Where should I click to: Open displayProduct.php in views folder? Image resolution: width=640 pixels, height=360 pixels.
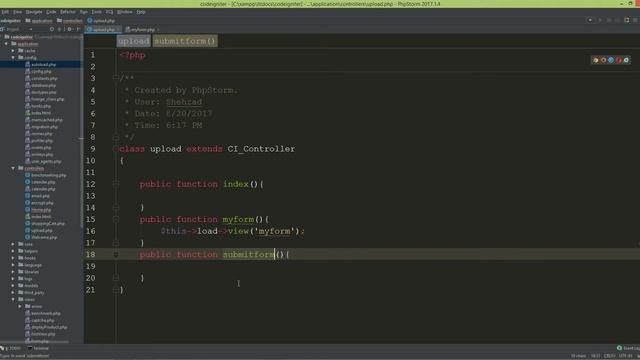(49, 327)
